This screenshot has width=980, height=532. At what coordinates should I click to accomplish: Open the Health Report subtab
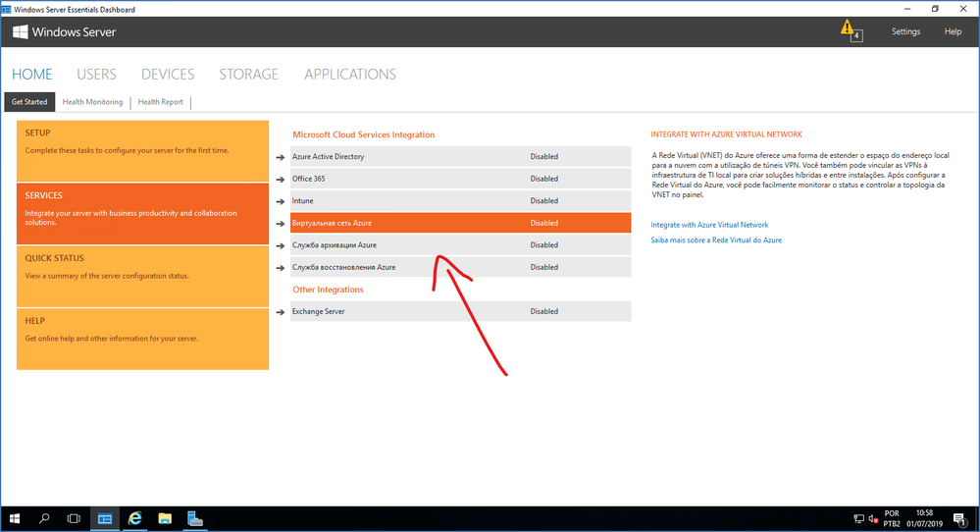click(x=161, y=102)
